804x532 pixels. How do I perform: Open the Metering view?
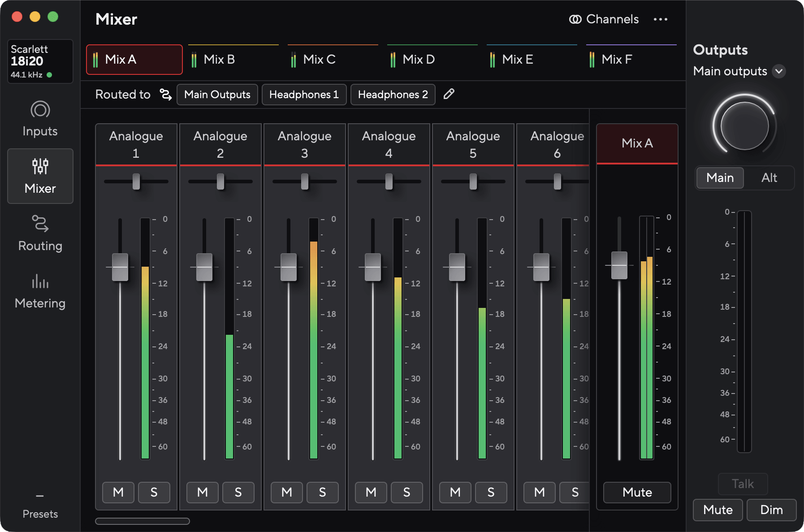click(40, 291)
